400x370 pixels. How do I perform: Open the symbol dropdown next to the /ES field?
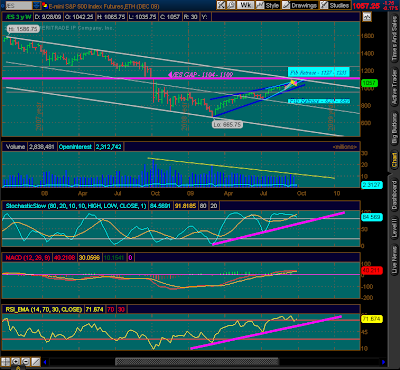(37, 6)
